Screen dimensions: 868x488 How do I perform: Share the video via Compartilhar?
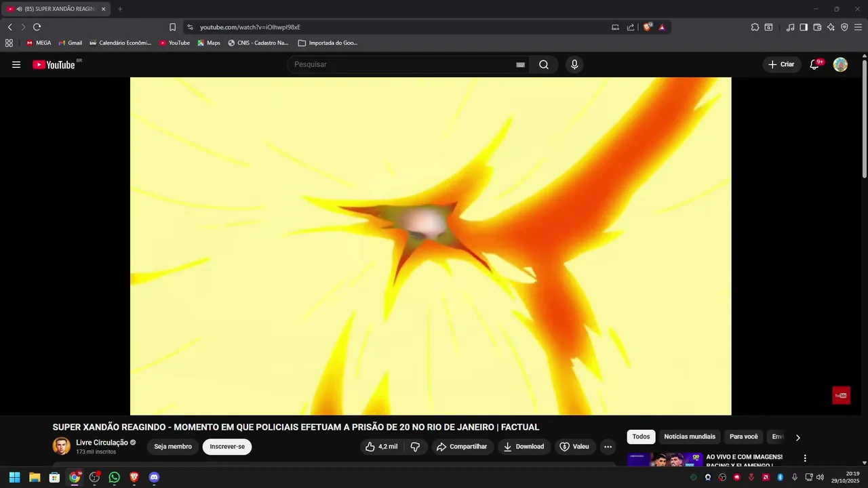[462, 447]
